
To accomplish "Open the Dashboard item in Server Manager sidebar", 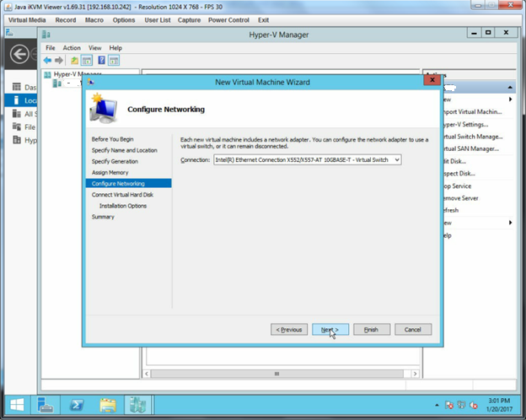I will pyautogui.click(x=24, y=88).
